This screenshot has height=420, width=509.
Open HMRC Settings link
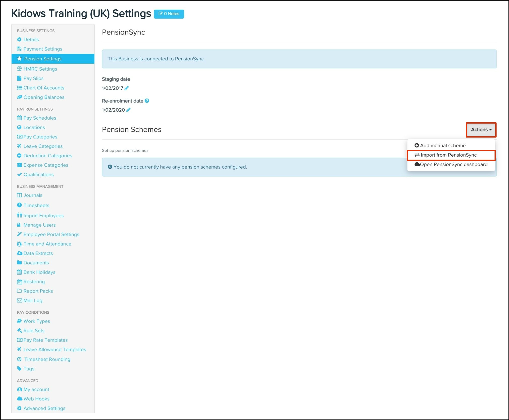click(x=40, y=69)
